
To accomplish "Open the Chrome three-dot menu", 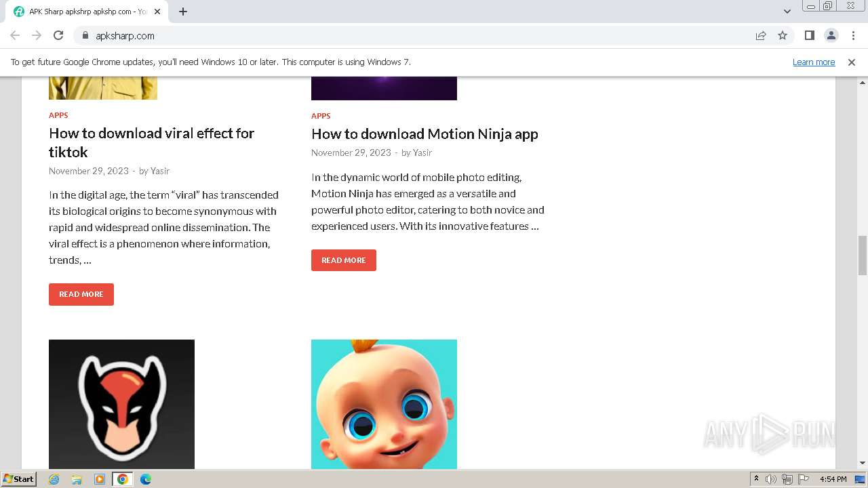I will (853, 35).
